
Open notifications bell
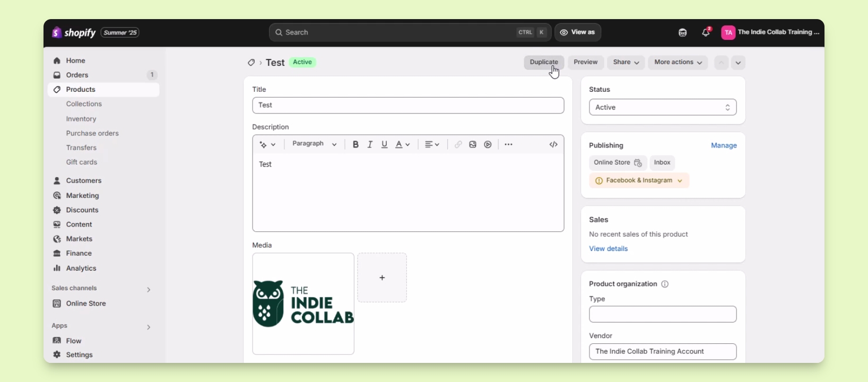[706, 32]
